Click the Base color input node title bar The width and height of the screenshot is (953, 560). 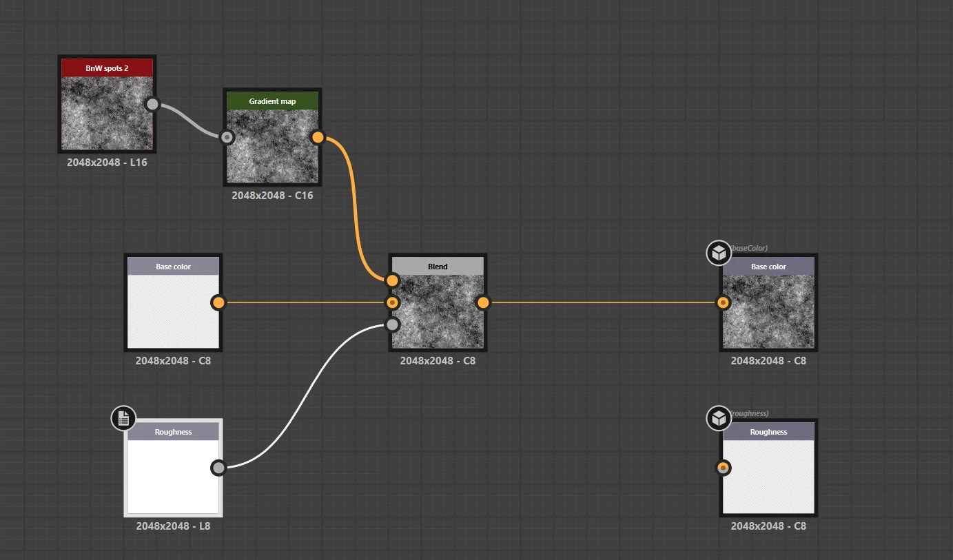coord(173,267)
